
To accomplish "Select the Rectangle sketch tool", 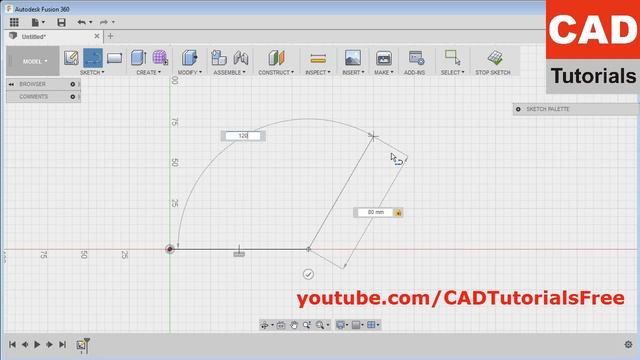I will tap(114, 58).
